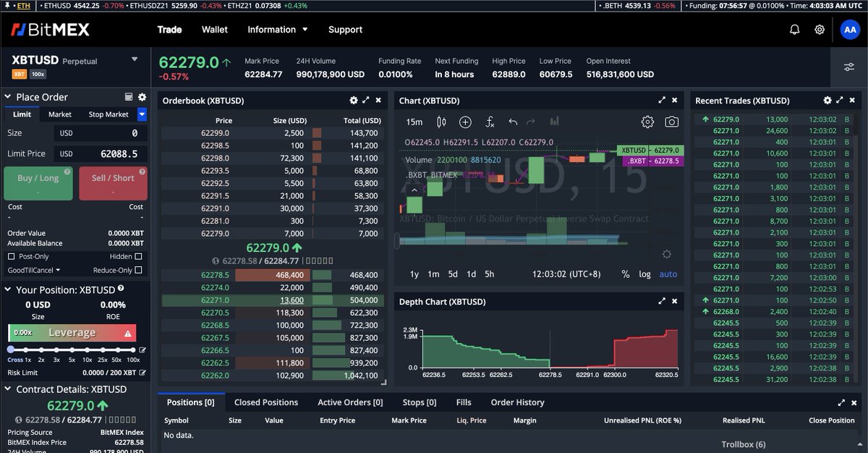Click the Size USD input field
The height and width of the screenshot is (453, 868).
101,133
